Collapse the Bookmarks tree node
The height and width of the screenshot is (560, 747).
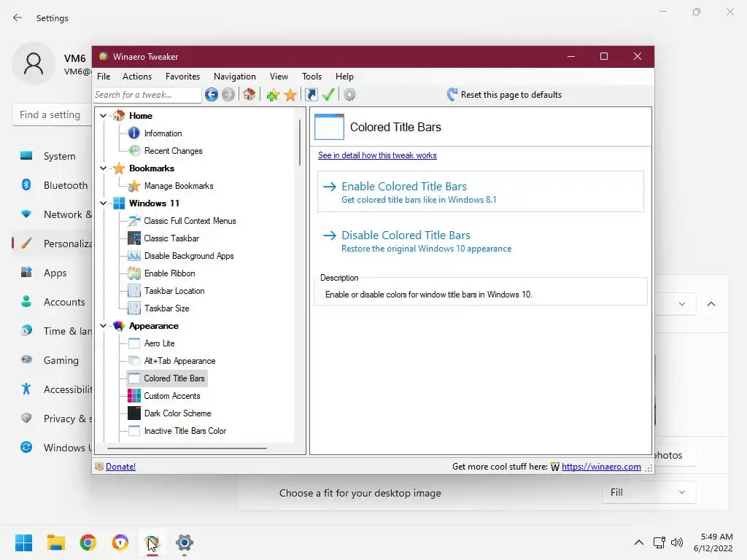pyautogui.click(x=104, y=168)
